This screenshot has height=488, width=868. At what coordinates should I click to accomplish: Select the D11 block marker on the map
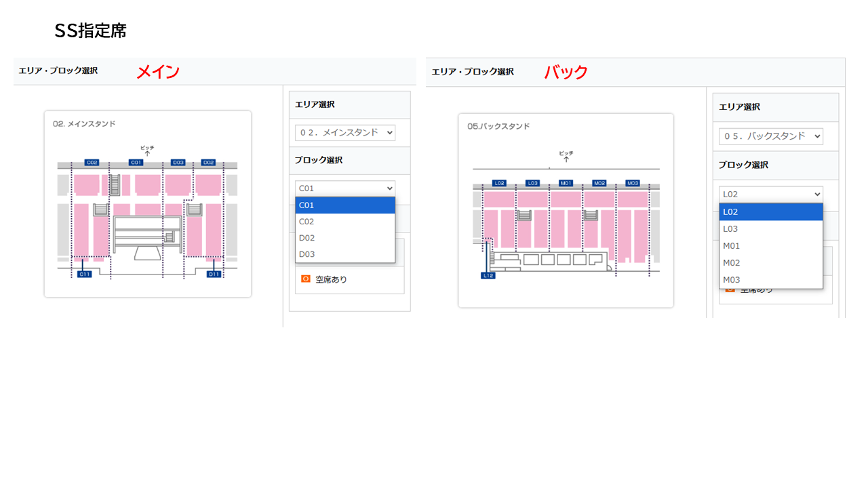(x=214, y=274)
